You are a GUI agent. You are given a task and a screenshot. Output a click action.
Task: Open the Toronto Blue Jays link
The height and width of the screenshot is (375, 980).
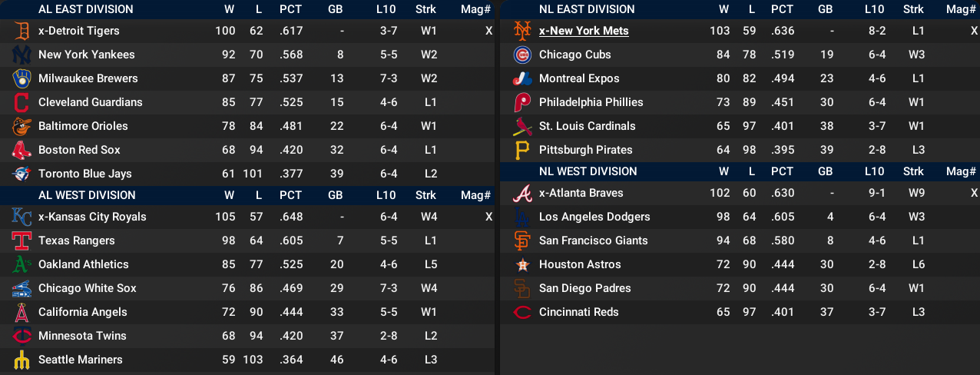tap(84, 174)
